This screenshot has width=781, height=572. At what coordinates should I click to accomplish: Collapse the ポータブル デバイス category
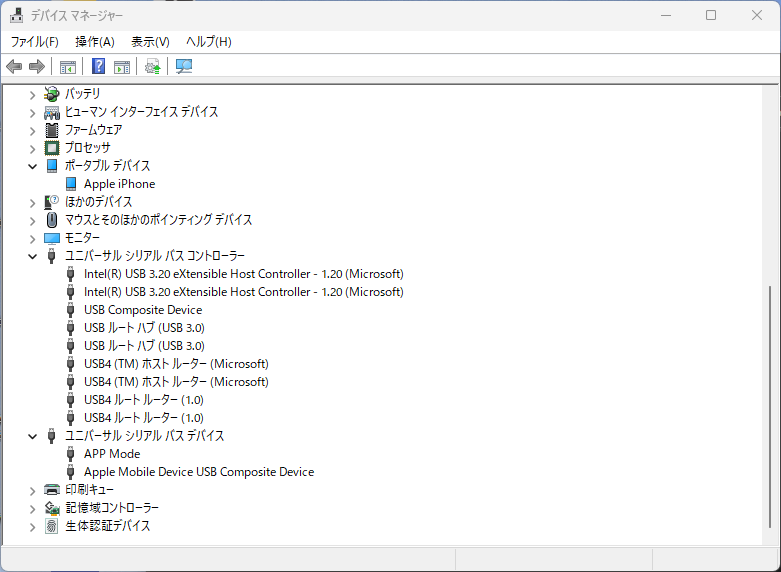(32, 166)
